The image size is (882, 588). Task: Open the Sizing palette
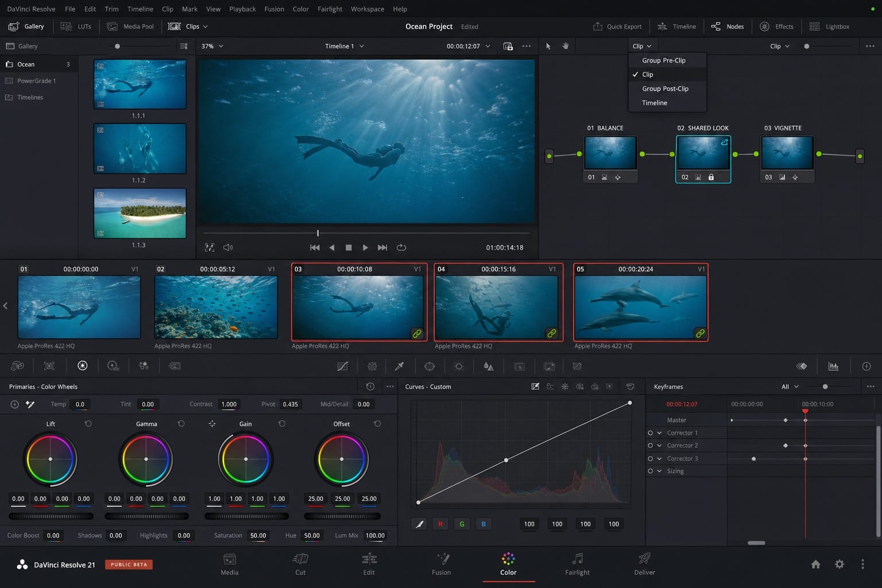pyautogui.click(x=549, y=366)
